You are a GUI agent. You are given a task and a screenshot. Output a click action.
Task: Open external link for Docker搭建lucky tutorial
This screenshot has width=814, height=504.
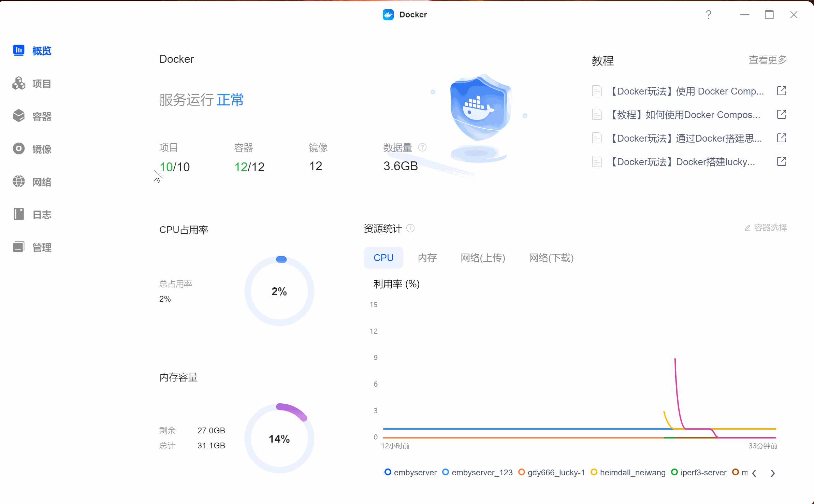[782, 161]
